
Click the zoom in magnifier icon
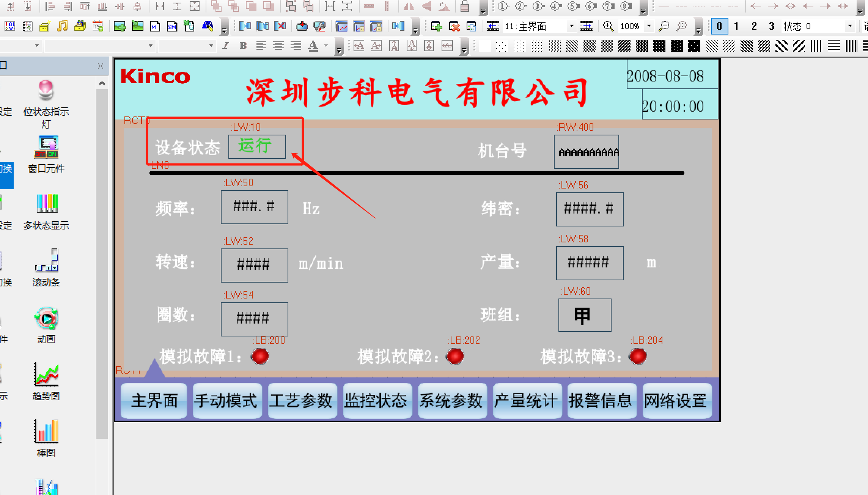point(608,26)
